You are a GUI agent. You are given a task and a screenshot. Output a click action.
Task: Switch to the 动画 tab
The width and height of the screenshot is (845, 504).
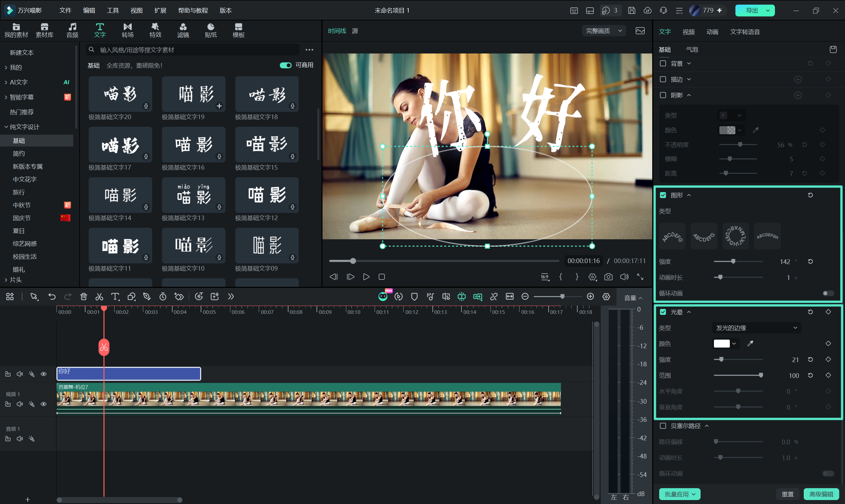(712, 32)
